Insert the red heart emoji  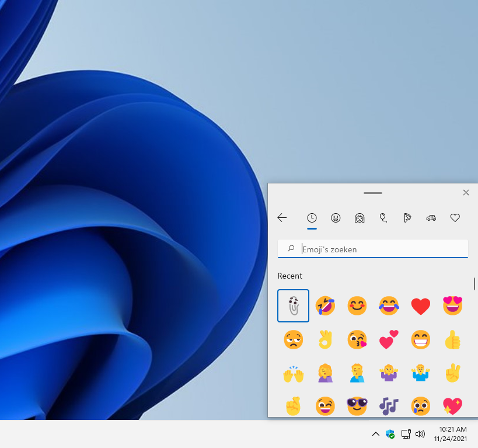[x=420, y=305]
